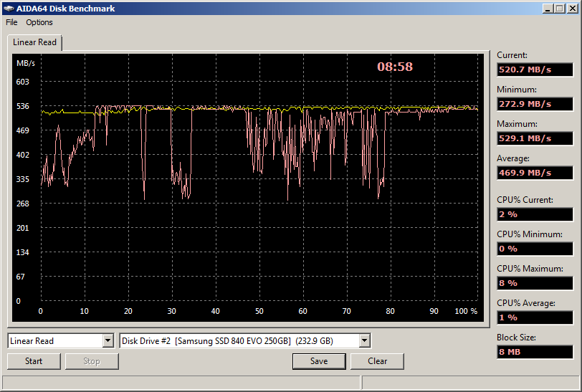Expand the test type dropdown arrow
The width and height of the screenshot is (582, 392).
[108, 340]
